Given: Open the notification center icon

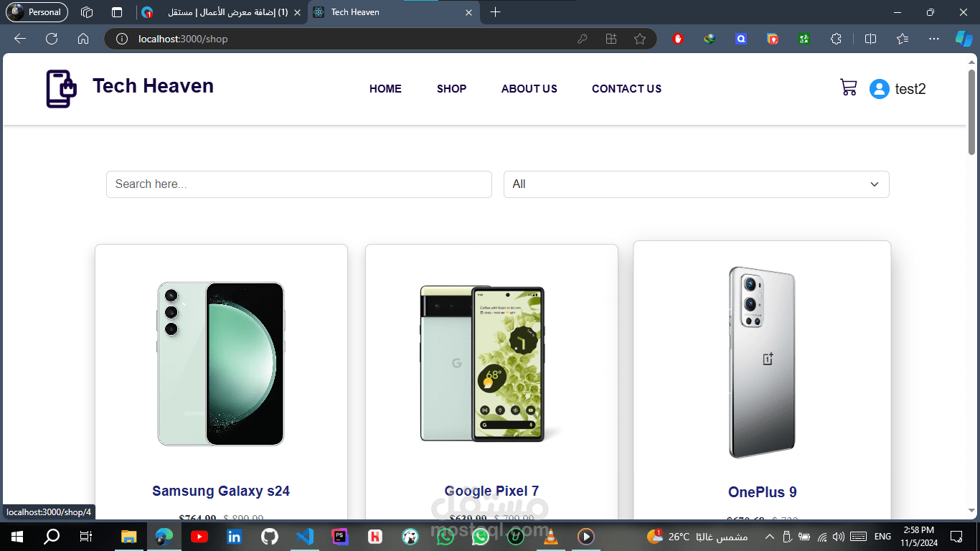Looking at the screenshot, I should (x=956, y=536).
